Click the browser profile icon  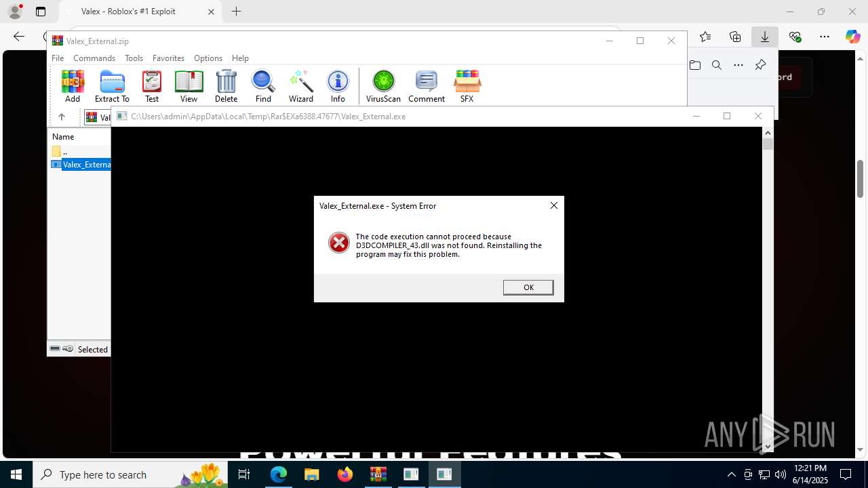click(x=15, y=12)
